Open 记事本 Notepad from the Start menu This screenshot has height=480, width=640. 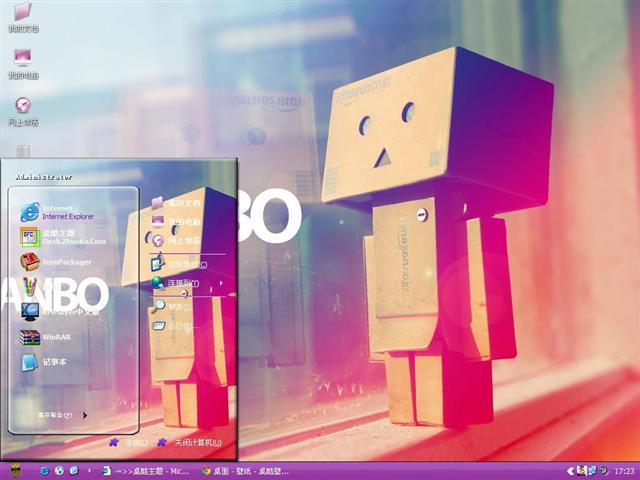click(x=44, y=362)
